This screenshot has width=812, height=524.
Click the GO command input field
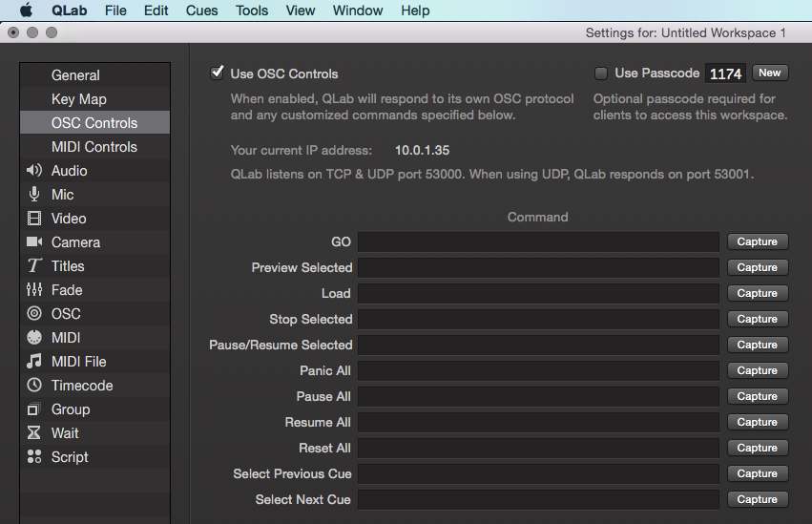click(x=538, y=241)
